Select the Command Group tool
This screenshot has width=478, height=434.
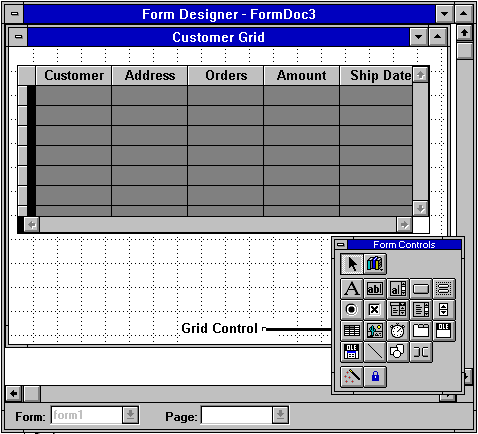[444, 289]
